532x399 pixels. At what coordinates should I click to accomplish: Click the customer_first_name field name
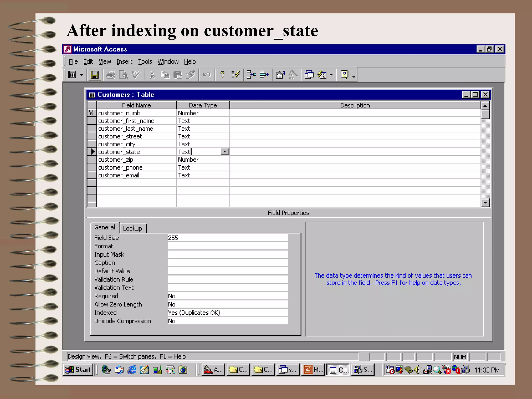coord(126,121)
